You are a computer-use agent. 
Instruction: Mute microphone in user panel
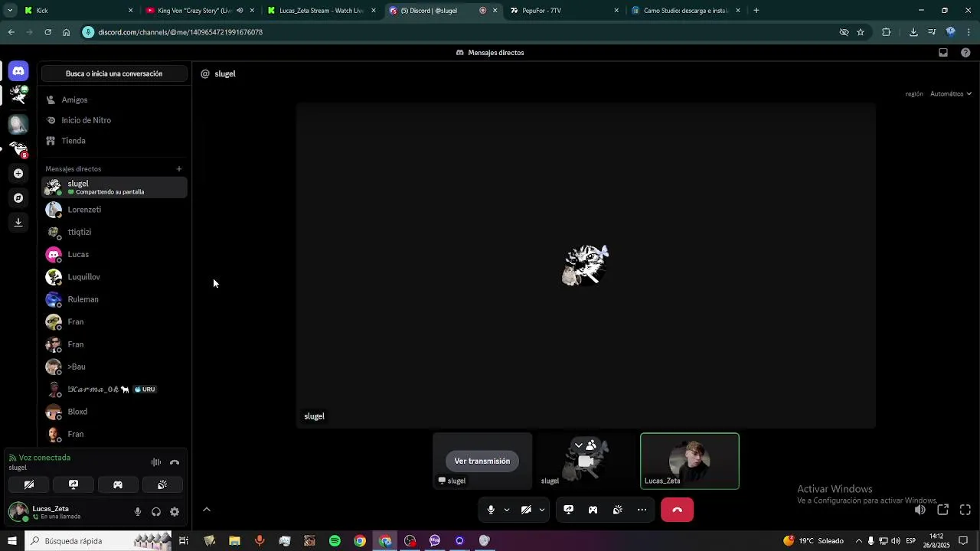[138, 512]
